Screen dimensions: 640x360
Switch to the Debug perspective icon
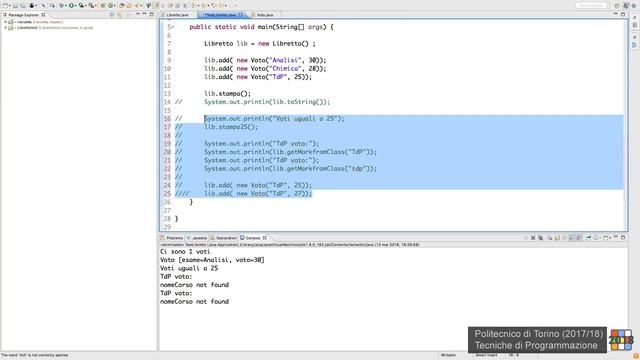coord(634,5)
